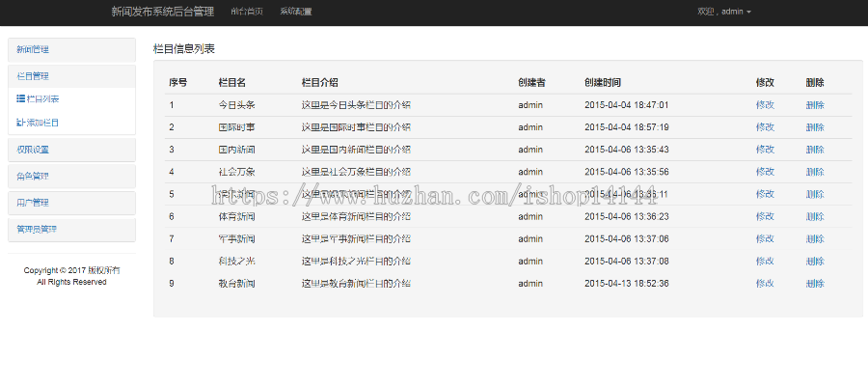
Task: Click the timestamp 2015-04-06 13:35:43
Action: (x=627, y=150)
